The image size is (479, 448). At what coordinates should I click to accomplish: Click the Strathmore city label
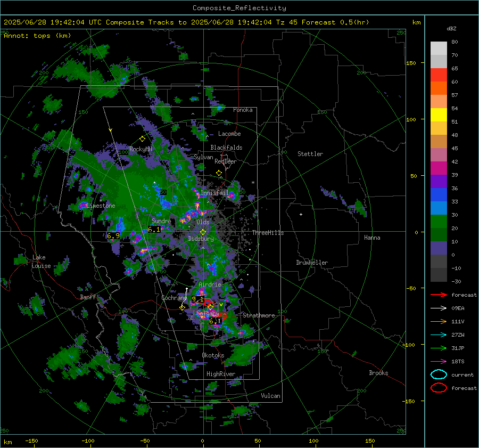click(x=259, y=315)
